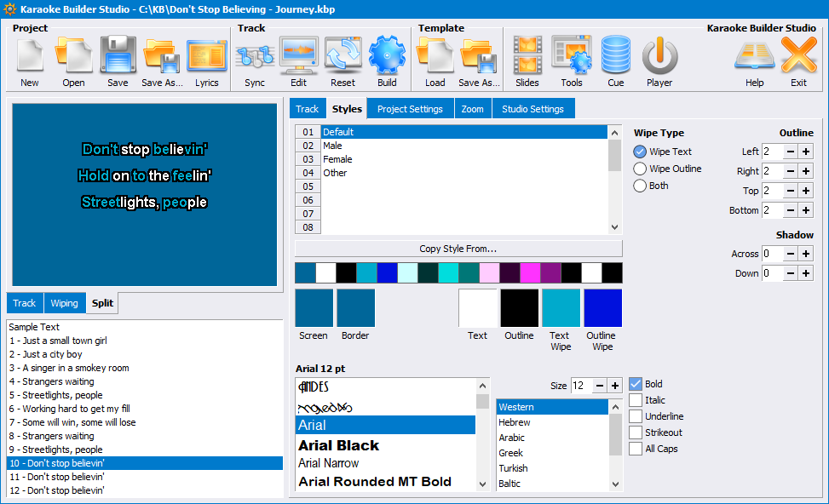Screen dimensions: 829x504
Task: Select the Wipe Outline radio button
Action: 641,169
